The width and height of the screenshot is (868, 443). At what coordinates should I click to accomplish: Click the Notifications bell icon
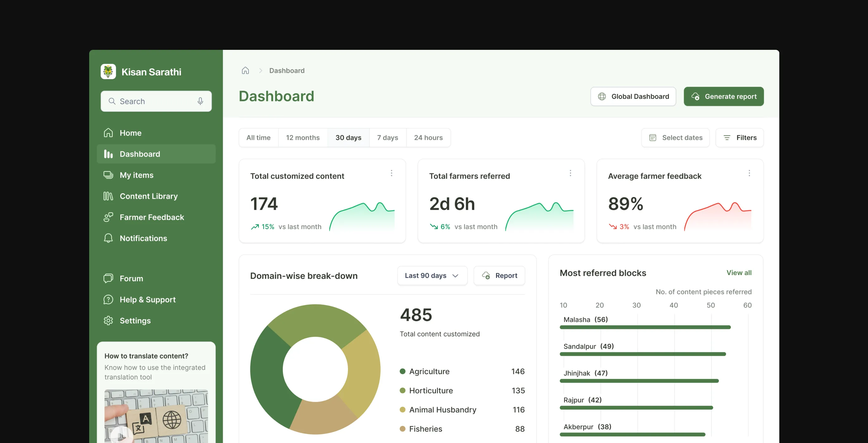pos(108,238)
